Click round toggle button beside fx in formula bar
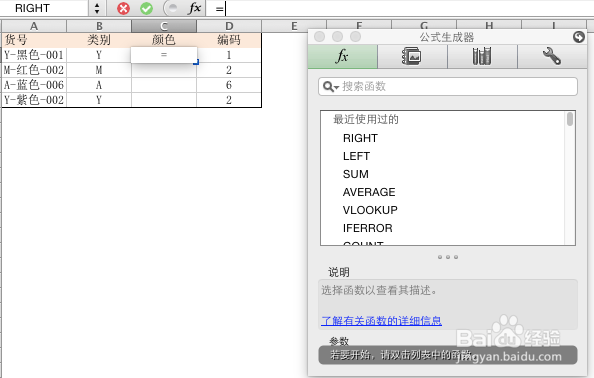The width and height of the screenshot is (594, 378). (x=171, y=8)
